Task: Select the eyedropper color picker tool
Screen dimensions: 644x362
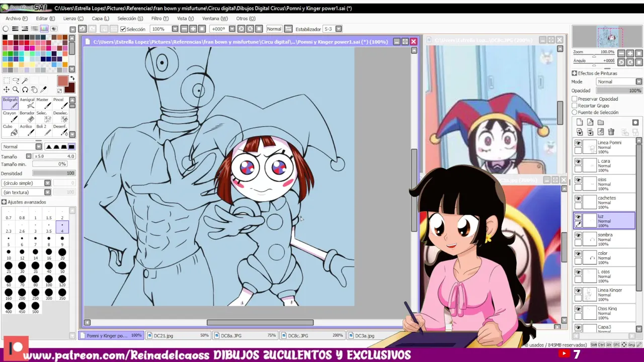Action: (43, 89)
